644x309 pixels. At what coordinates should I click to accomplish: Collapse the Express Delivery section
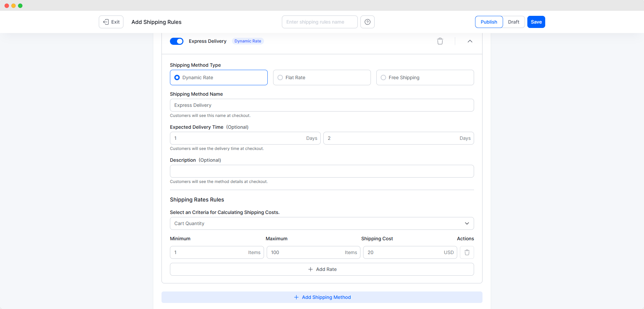(x=470, y=41)
